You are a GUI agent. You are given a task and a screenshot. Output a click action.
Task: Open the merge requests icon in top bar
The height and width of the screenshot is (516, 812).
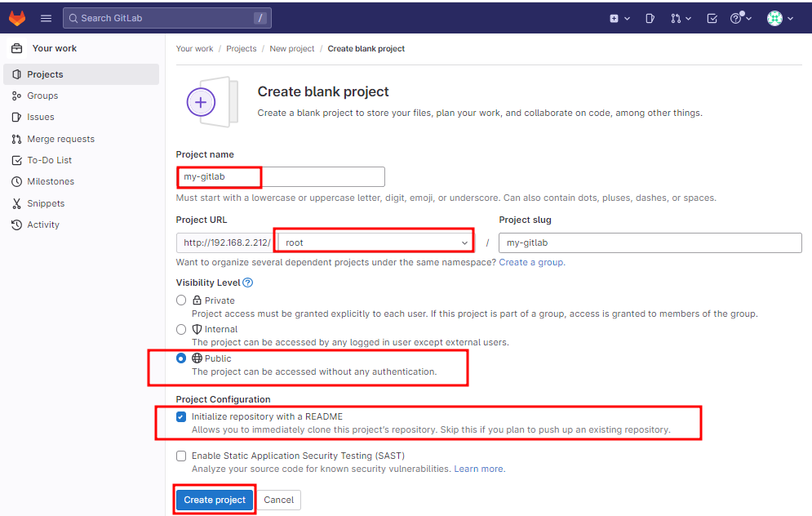[675, 19]
